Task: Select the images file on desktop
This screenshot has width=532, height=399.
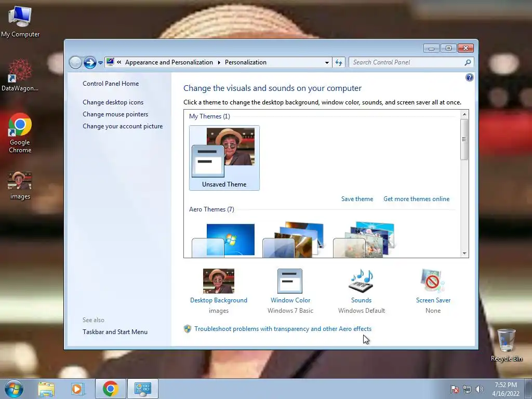Action: (20, 185)
